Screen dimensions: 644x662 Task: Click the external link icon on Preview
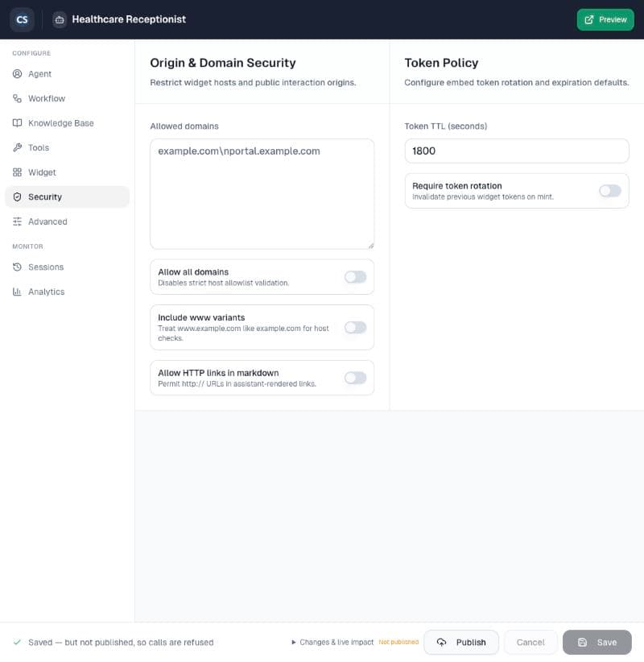coord(589,20)
